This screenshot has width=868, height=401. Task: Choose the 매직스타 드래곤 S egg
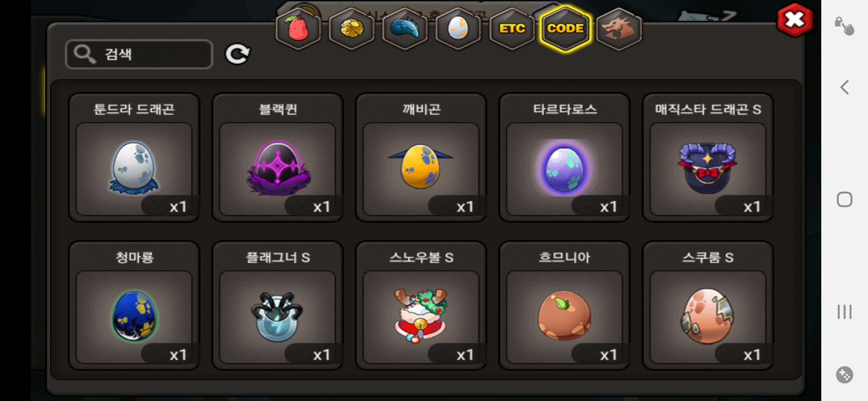tap(708, 157)
